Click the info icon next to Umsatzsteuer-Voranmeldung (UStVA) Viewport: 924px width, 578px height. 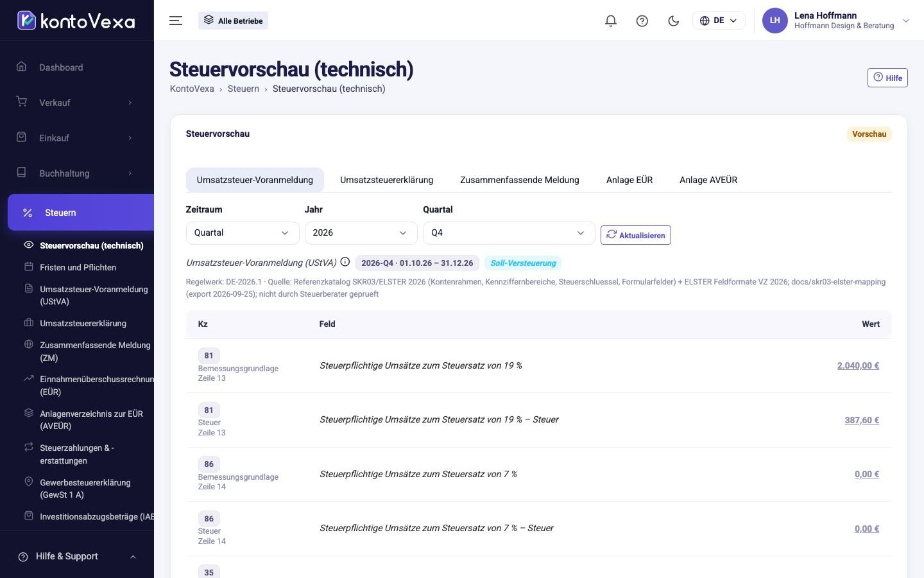click(345, 262)
